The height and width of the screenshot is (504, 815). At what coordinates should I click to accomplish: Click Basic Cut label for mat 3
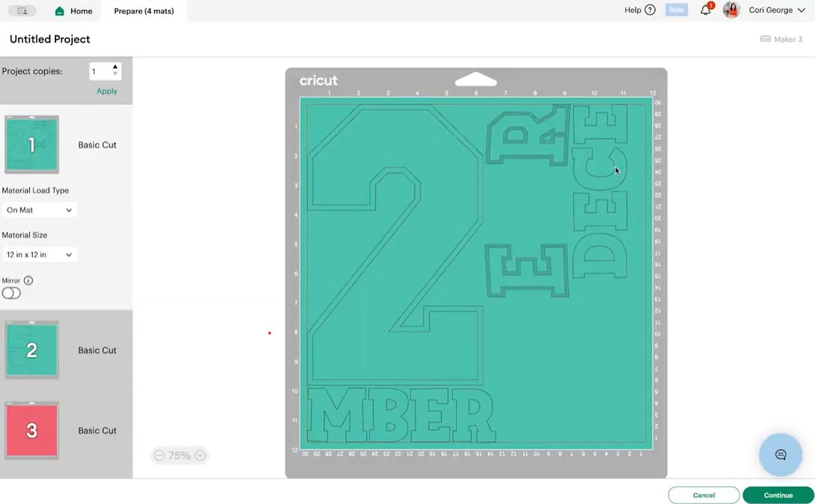click(x=98, y=430)
